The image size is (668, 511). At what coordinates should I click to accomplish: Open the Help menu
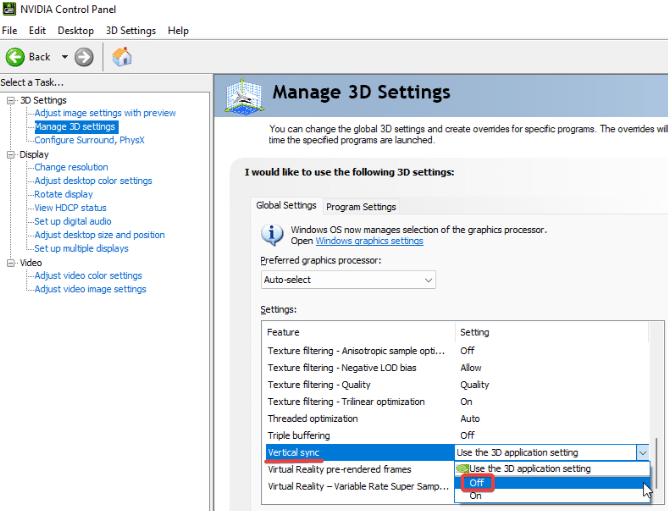tap(178, 31)
